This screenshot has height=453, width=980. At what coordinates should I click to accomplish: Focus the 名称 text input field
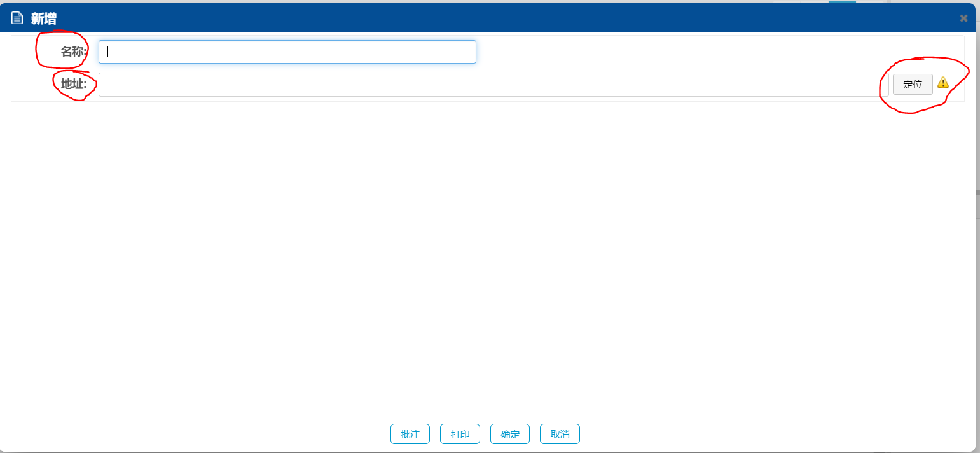pos(287,52)
